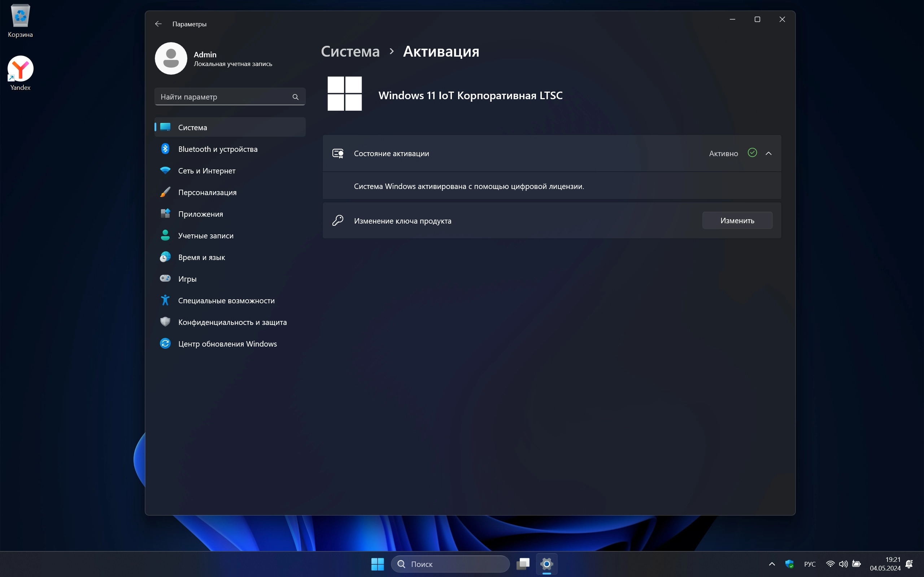Open Центр обновления Windows
This screenshot has height=577, width=924.
(227, 344)
